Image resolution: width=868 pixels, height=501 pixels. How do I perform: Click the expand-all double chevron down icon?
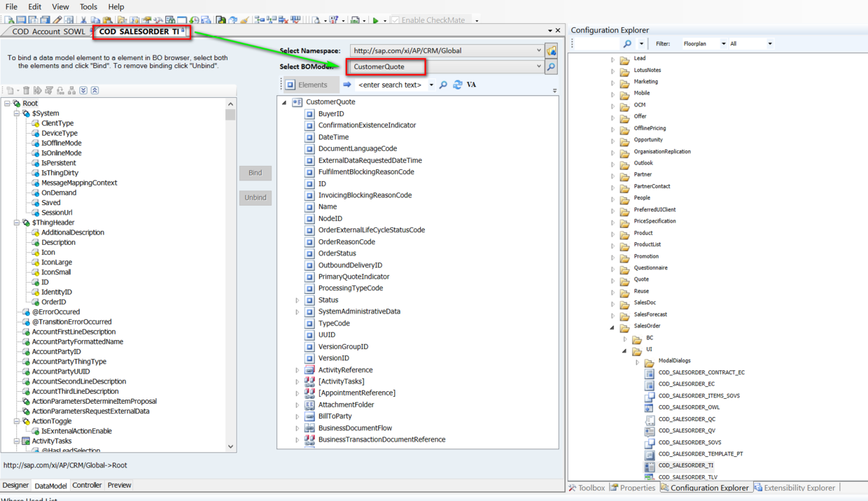tap(83, 90)
